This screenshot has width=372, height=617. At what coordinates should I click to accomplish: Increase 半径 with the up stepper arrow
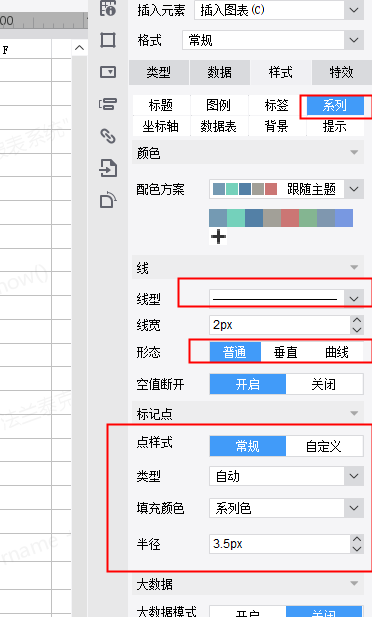357,539
